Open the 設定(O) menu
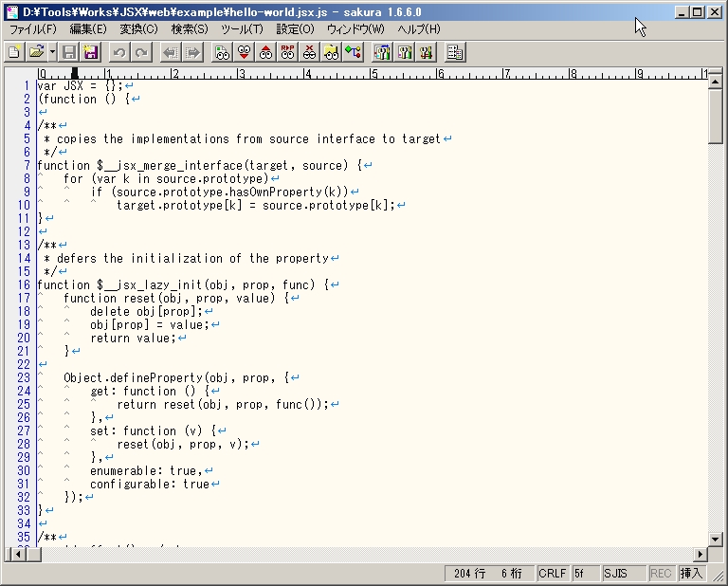 296,29
